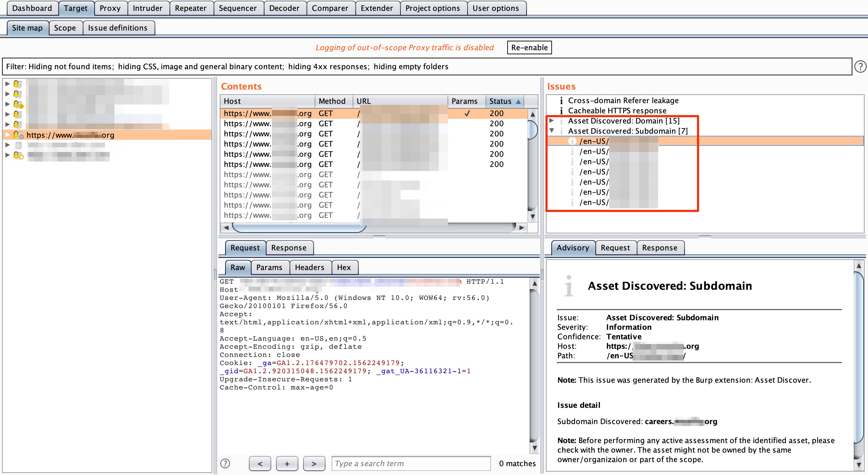Image resolution: width=868 pixels, height=475 pixels.
Task: Open the Sequencer tab
Action: point(238,8)
